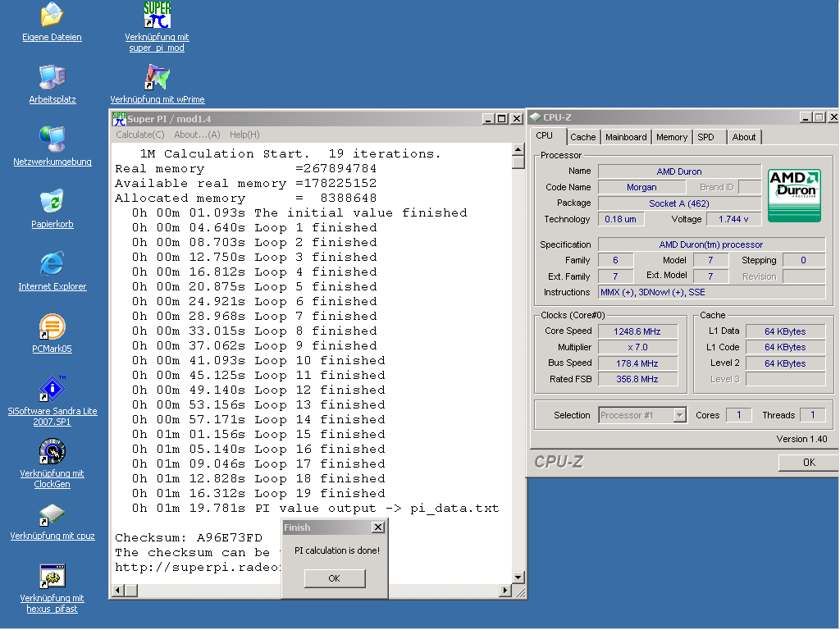
Task: Launch super_pi_mod shortcut on desktop
Action: coord(157,15)
